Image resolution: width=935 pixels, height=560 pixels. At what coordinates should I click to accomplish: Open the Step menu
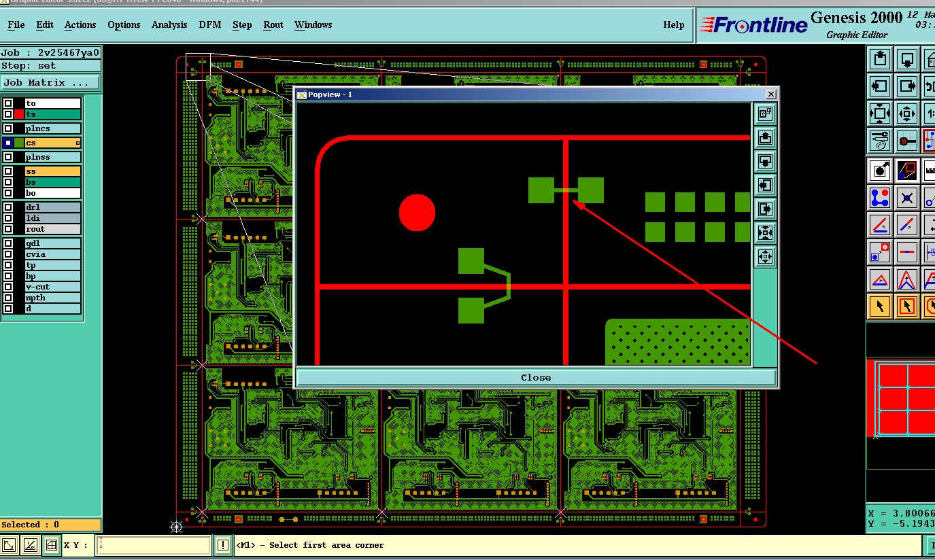(242, 25)
